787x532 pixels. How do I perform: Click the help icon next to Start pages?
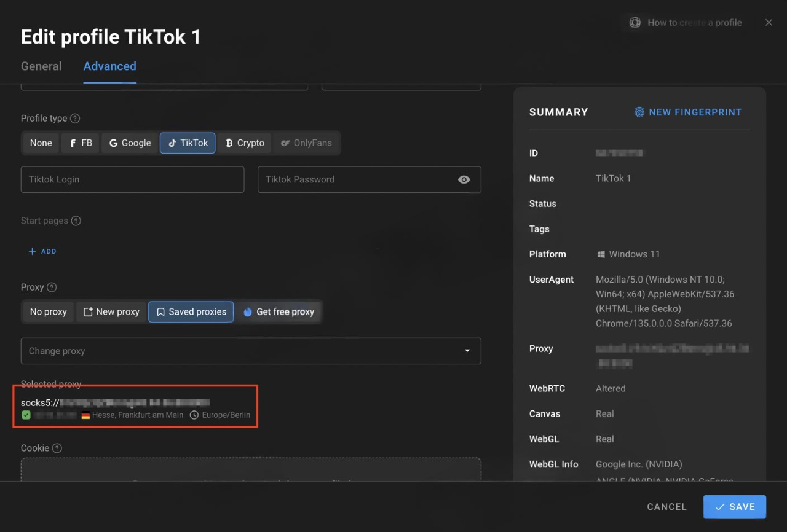[x=76, y=221]
